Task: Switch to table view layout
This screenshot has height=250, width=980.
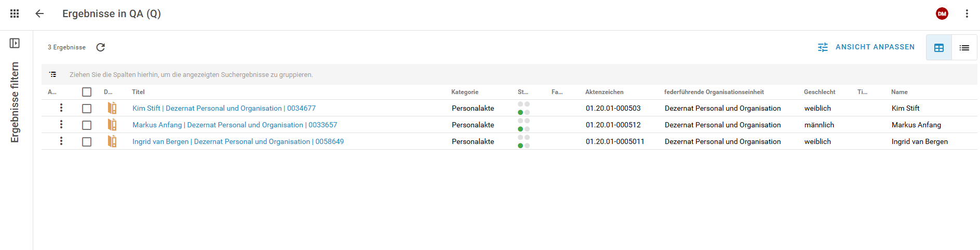Action: [x=939, y=48]
